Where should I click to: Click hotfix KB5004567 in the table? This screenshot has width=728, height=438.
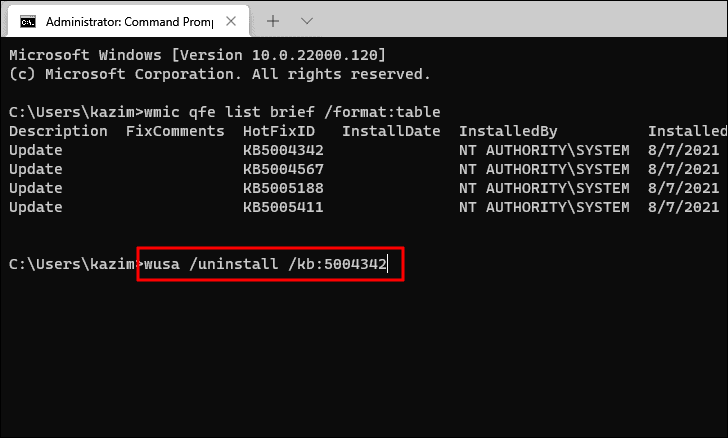tap(283, 169)
